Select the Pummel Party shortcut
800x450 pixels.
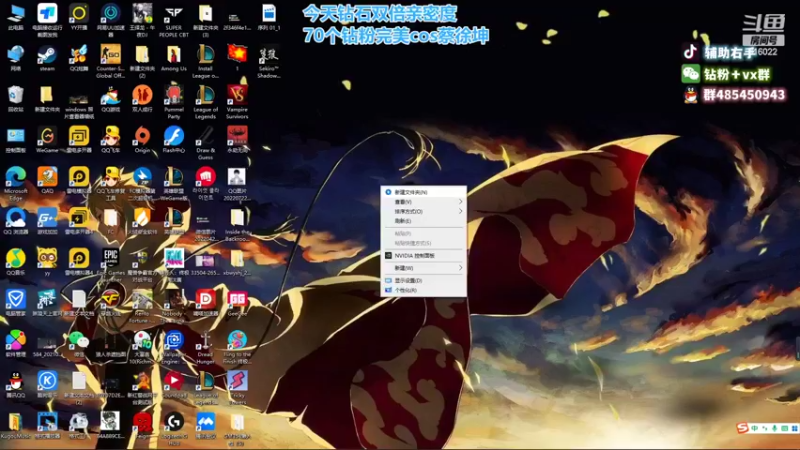173,102
